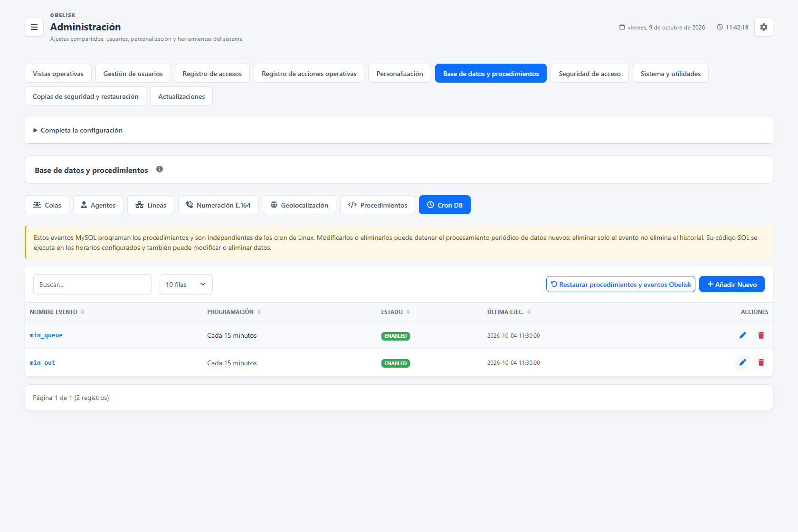Open the Líneas sub-tab
798x532 pixels.
pyautogui.click(x=151, y=205)
